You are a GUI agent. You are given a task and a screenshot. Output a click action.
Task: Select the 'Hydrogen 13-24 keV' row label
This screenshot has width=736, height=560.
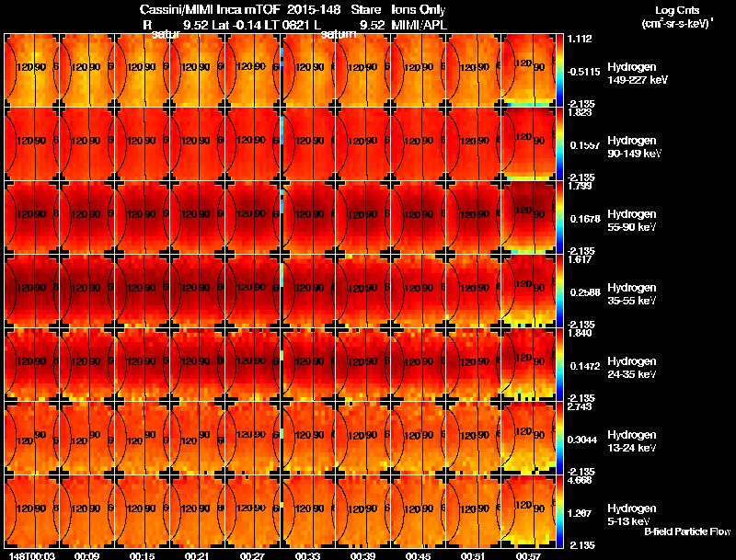[632, 441]
